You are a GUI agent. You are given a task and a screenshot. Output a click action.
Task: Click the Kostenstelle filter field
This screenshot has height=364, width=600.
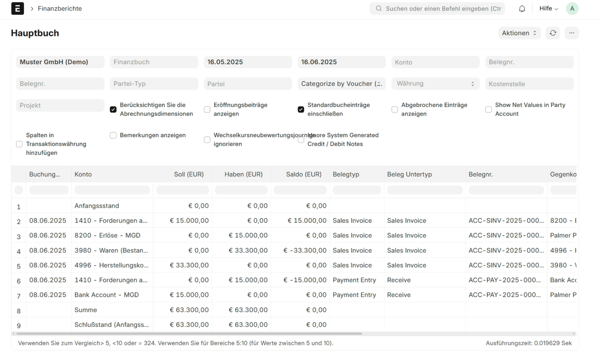point(529,84)
